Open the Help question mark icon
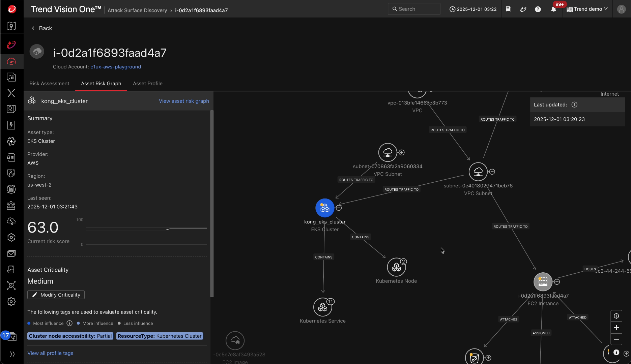 pyautogui.click(x=538, y=9)
